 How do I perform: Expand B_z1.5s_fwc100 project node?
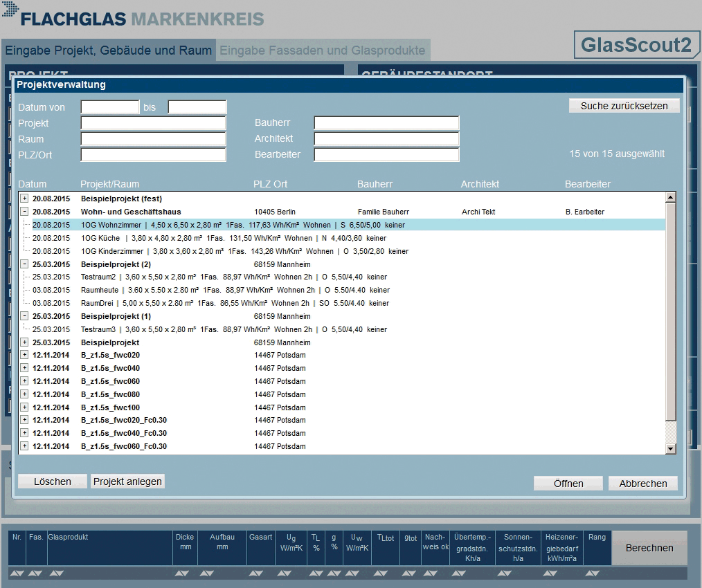25,407
